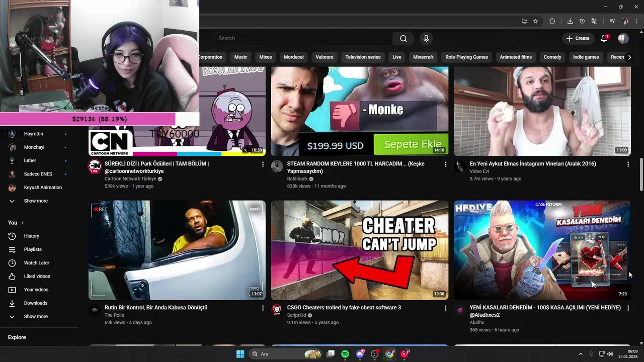Select the Valorant category chip
This screenshot has height=362, width=644.
[x=325, y=57]
